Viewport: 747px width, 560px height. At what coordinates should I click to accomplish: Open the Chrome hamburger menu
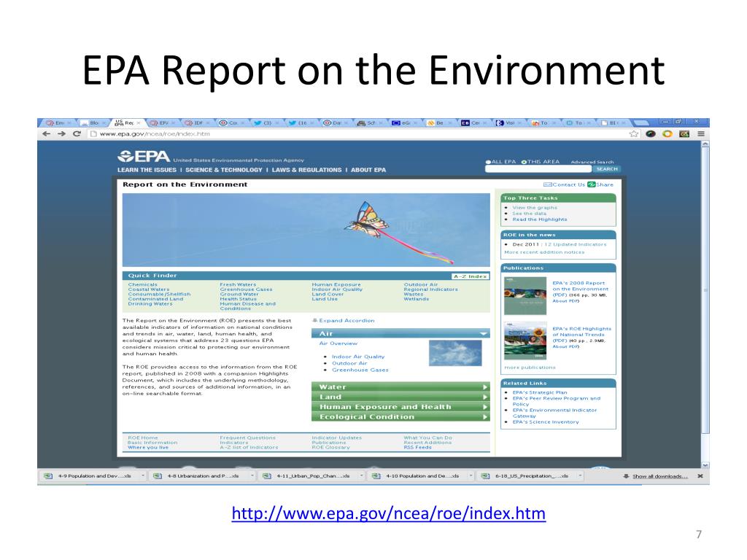tap(701, 134)
